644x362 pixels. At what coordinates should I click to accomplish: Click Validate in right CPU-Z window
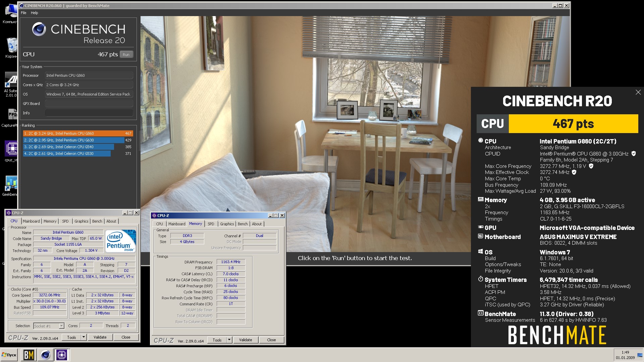(x=246, y=340)
